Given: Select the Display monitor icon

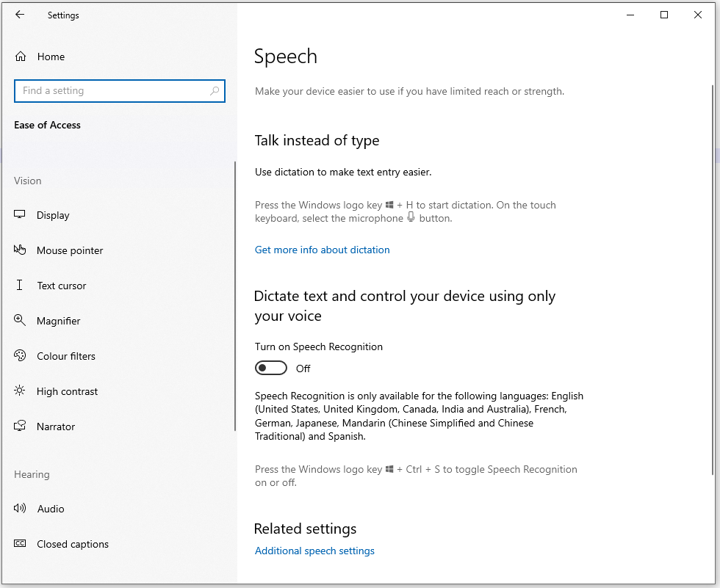Looking at the screenshot, I should click(20, 214).
